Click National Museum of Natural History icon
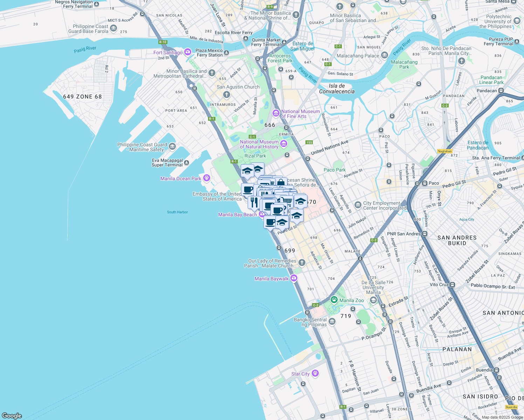The height and width of the screenshot is (420, 524). 284,144
